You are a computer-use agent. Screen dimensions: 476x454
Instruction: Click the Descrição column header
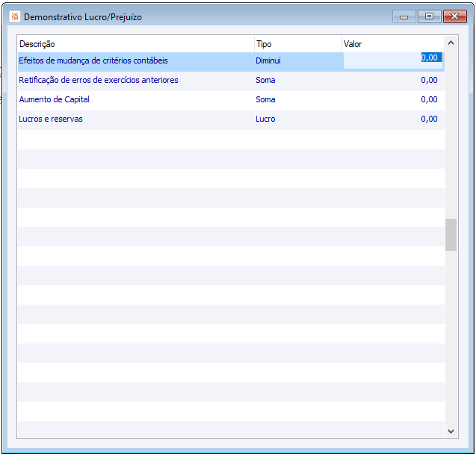(x=136, y=44)
